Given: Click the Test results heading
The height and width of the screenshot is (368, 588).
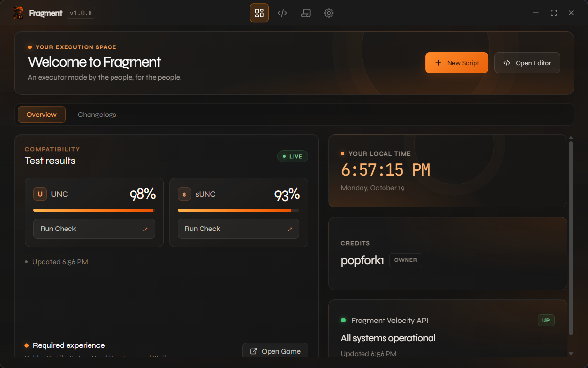Looking at the screenshot, I should click(50, 161).
